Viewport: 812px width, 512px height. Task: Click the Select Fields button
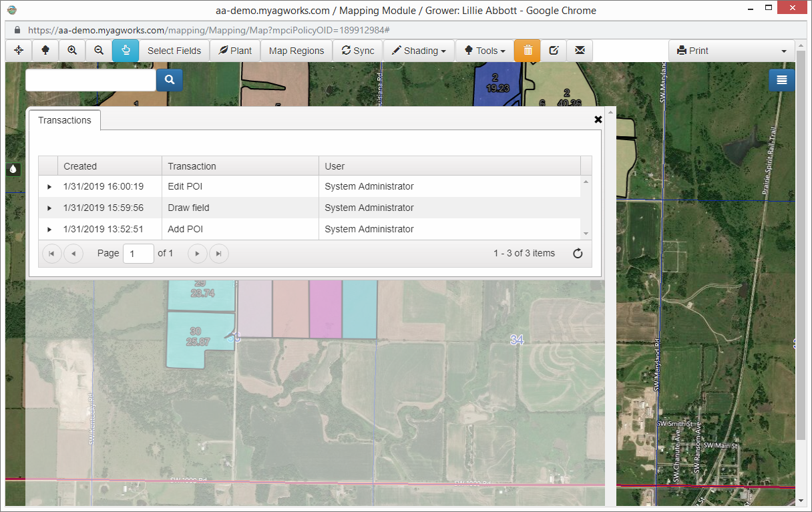(174, 51)
